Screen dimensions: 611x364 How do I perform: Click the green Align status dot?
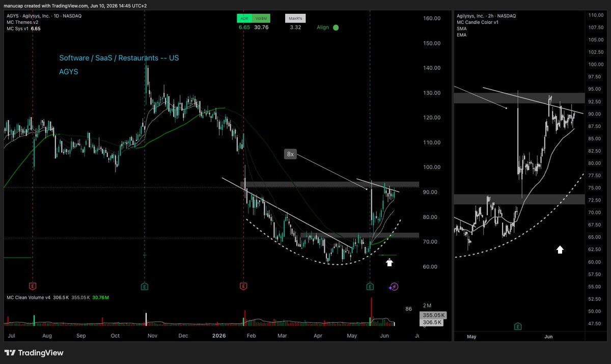point(336,27)
